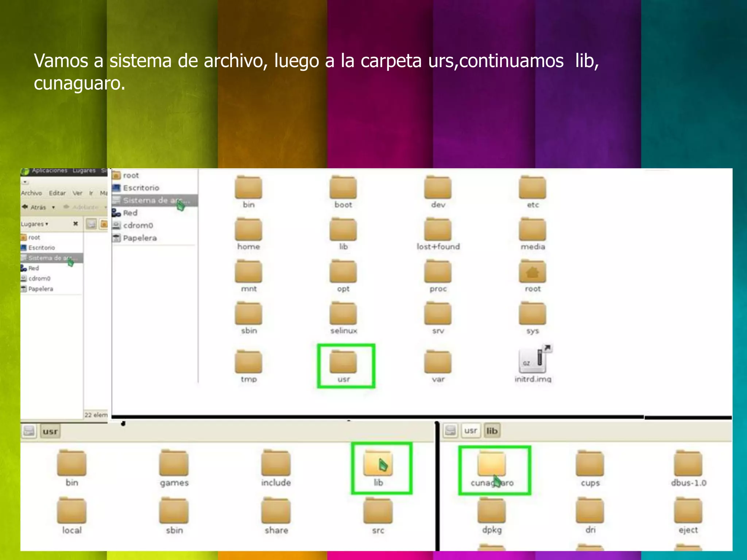Image resolution: width=747 pixels, height=560 pixels.
Task: Open the Editar menu
Action: pyautogui.click(x=57, y=193)
